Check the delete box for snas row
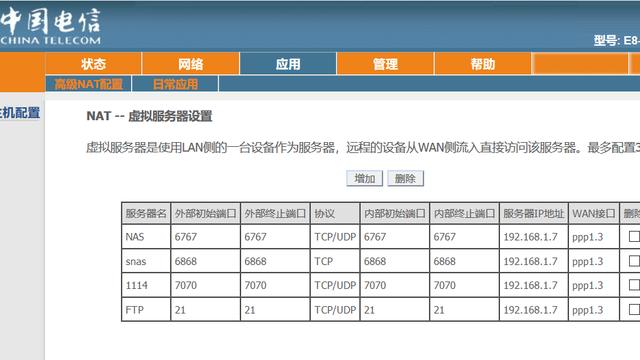Viewport: 640px width, 360px height. point(634,261)
